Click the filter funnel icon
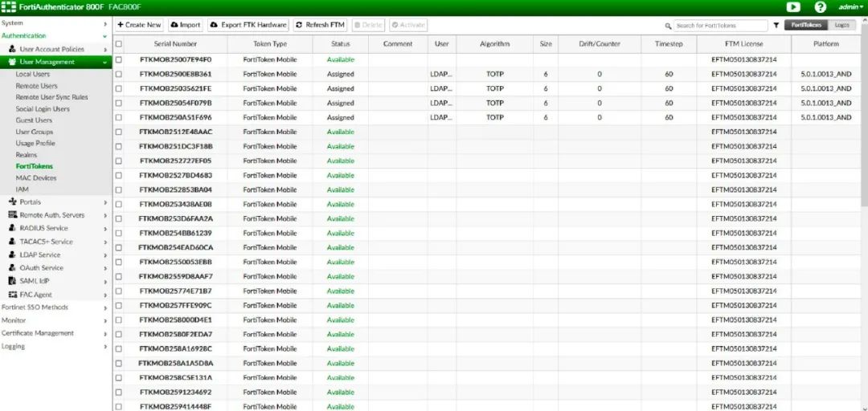 tap(776, 26)
